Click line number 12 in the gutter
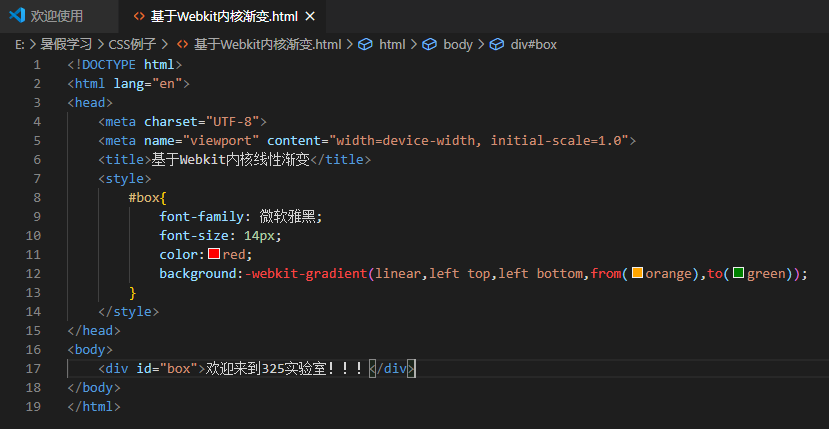Image resolution: width=829 pixels, height=429 pixels. pyautogui.click(x=33, y=273)
